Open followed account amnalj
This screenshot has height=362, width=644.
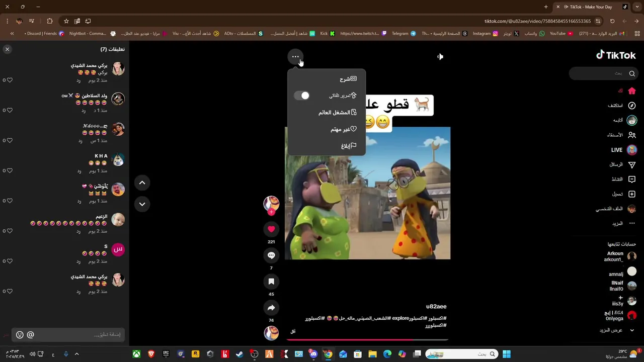[622, 271]
